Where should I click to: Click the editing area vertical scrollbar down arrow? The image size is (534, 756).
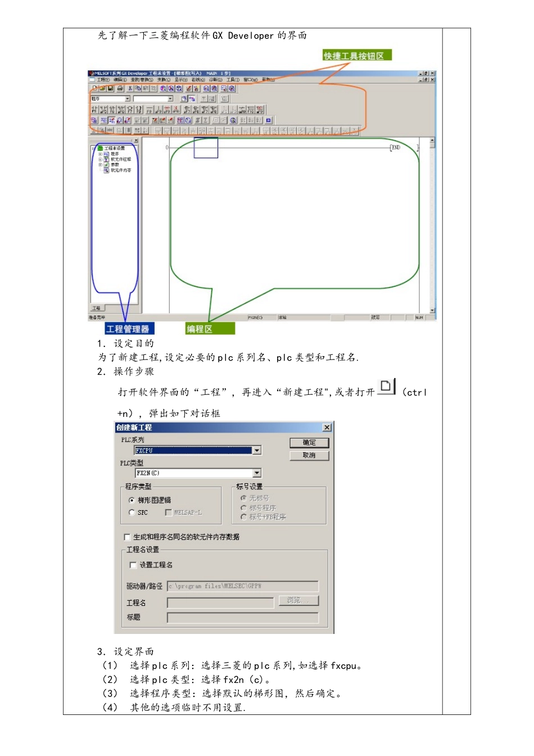[432, 310]
